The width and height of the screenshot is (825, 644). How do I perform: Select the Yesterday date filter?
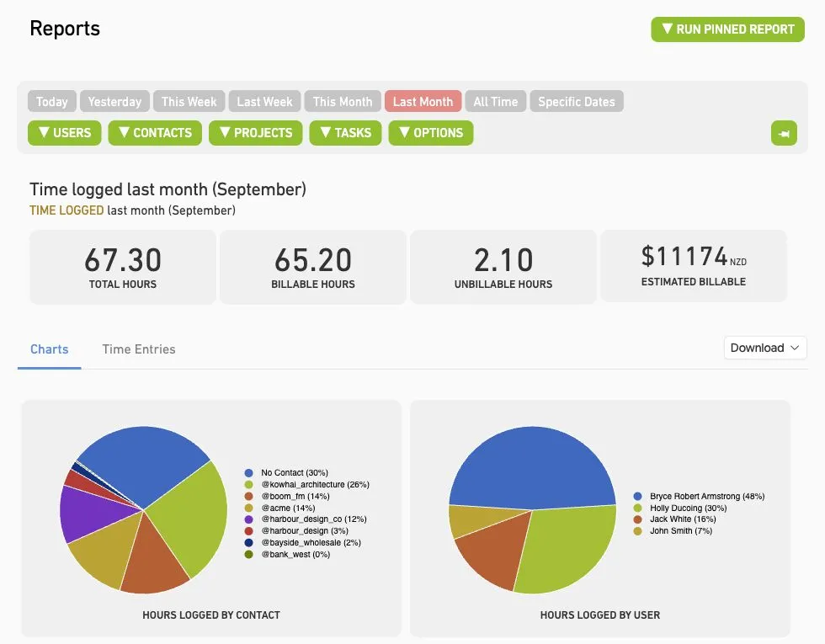(x=114, y=102)
